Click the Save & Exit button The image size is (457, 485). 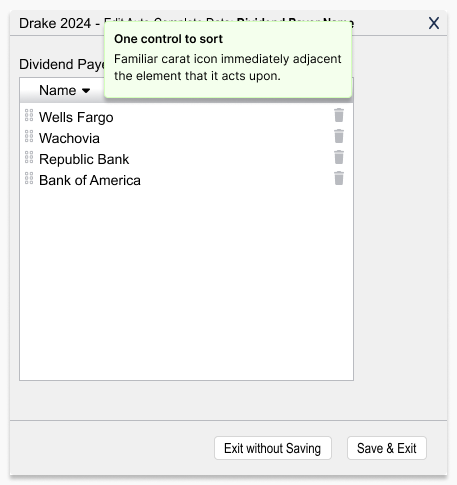click(x=387, y=448)
